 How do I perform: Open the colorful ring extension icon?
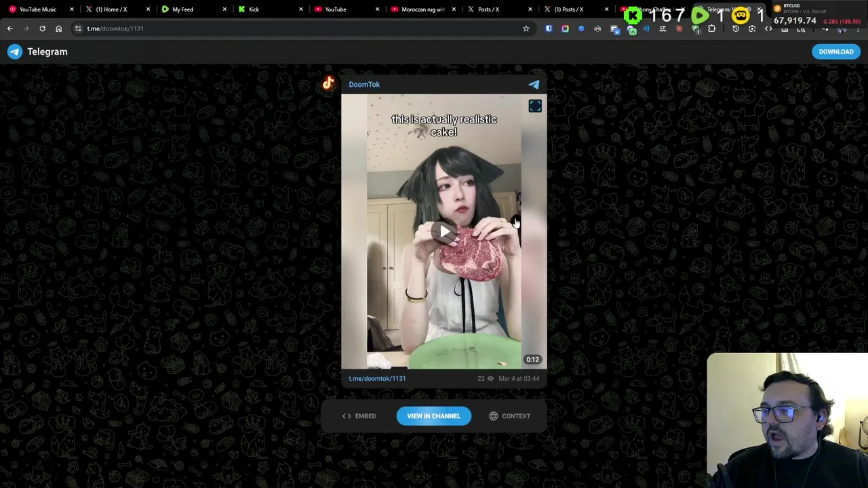coord(565,28)
